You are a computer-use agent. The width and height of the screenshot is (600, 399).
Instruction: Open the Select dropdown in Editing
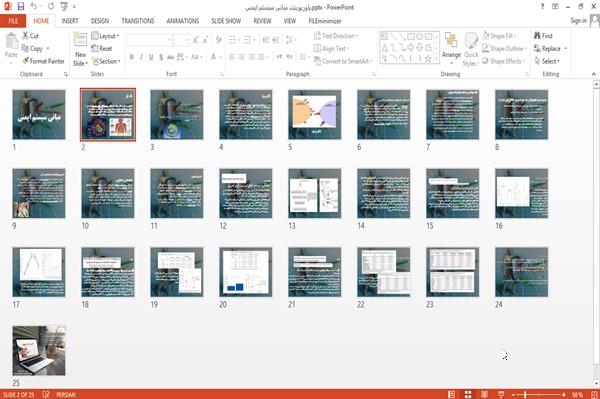pos(547,61)
